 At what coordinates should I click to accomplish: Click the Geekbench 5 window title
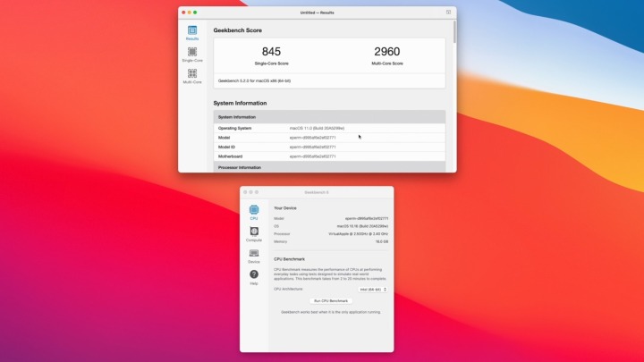(317, 192)
